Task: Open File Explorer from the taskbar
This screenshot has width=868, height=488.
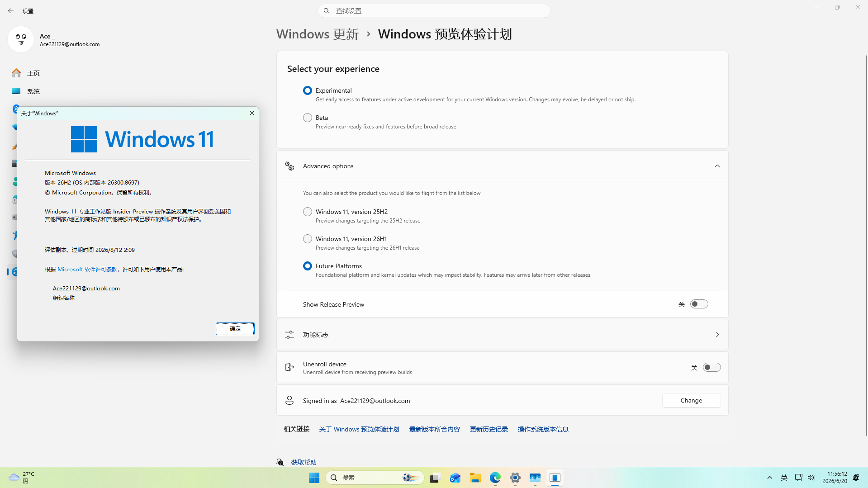Action: click(475, 478)
